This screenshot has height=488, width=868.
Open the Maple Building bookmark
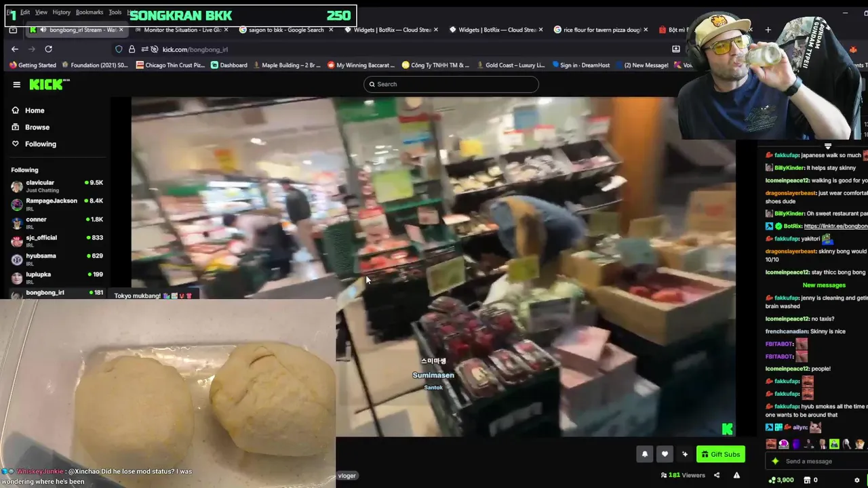pos(286,65)
